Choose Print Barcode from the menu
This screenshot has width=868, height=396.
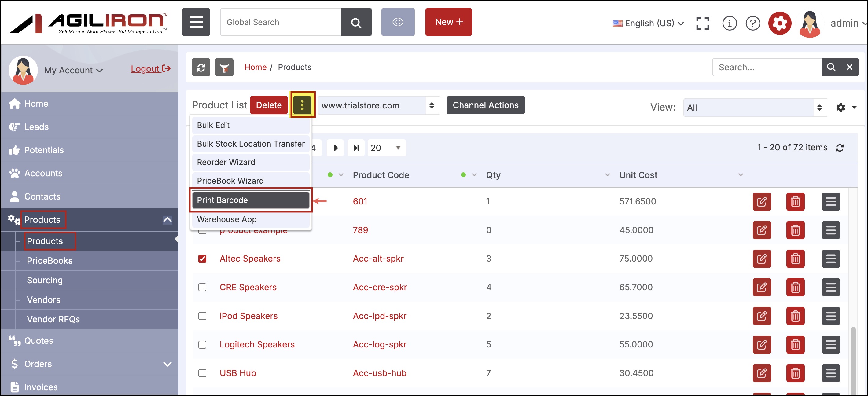251,200
